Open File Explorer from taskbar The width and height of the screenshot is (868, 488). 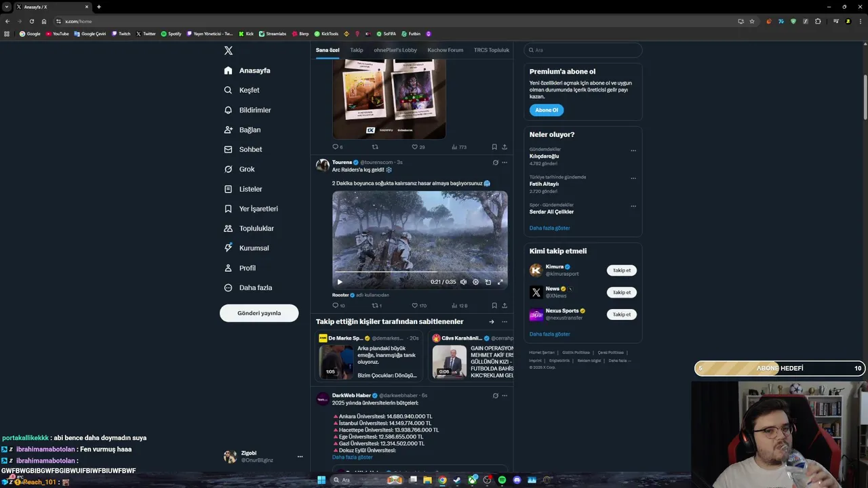427,480
